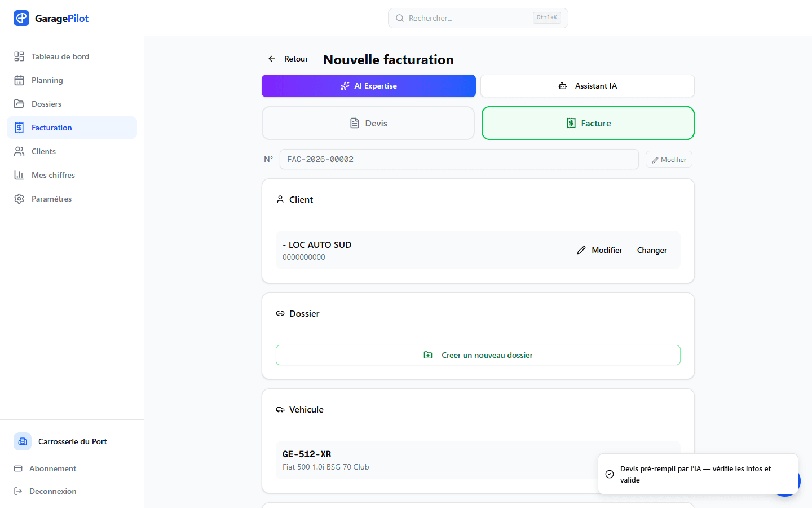Click the Facture receipt icon

point(571,123)
